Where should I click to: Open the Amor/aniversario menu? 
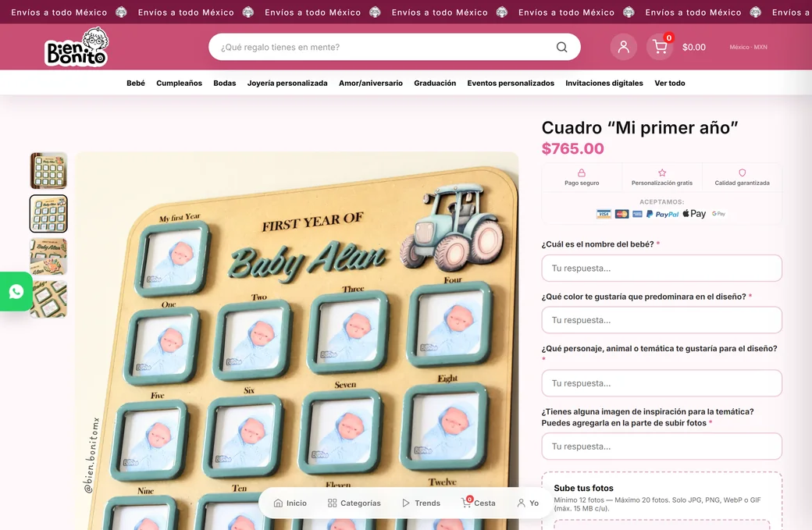click(x=371, y=83)
